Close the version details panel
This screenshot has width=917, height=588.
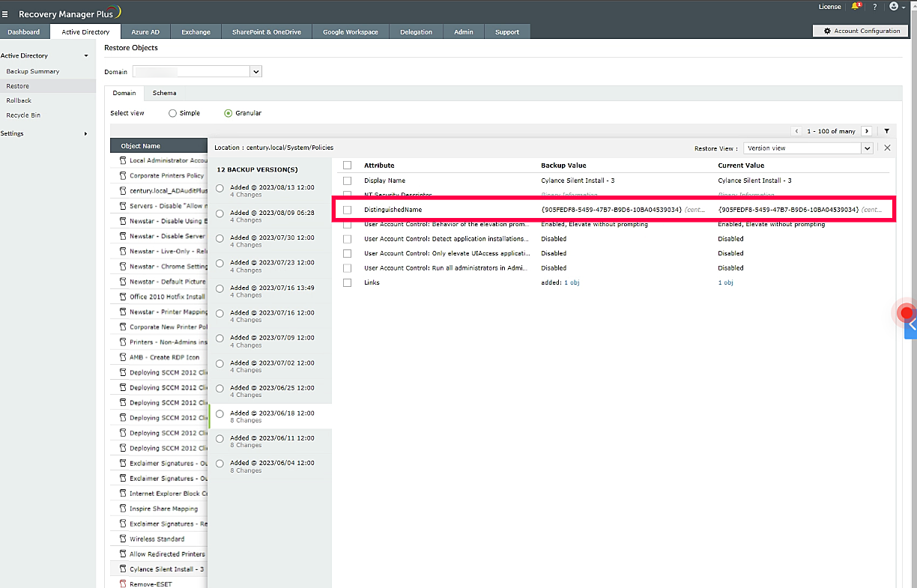tap(887, 148)
